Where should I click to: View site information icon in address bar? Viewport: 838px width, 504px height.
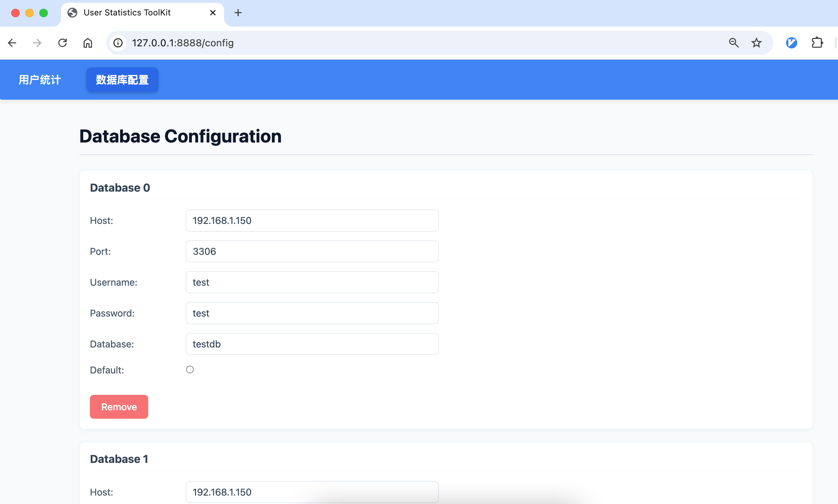118,43
